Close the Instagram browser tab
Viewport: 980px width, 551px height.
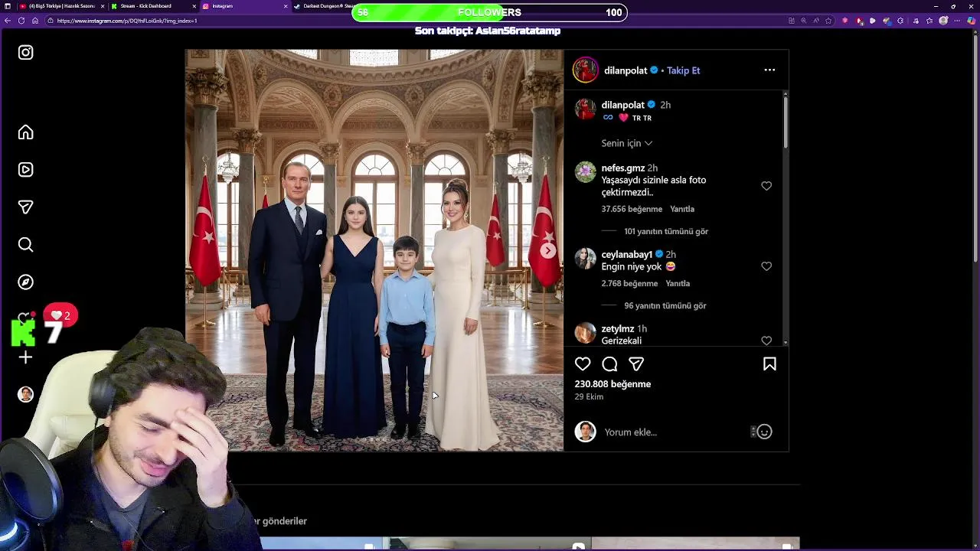click(286, 6)
